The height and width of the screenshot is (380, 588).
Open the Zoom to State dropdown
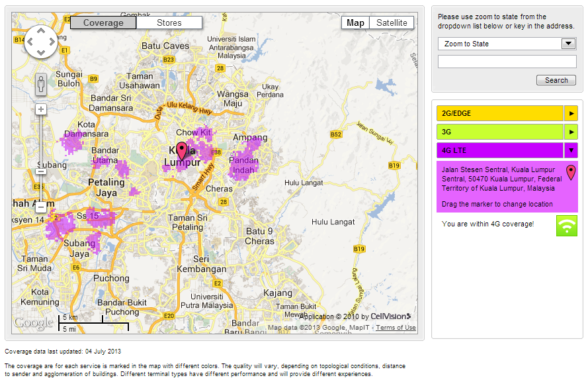[x=507, y=44]
